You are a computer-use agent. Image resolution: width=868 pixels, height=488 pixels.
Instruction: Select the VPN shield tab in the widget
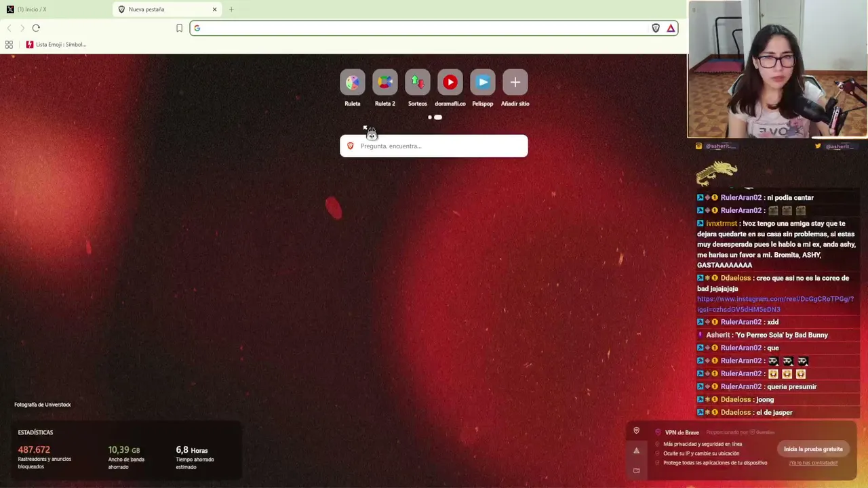636,431
